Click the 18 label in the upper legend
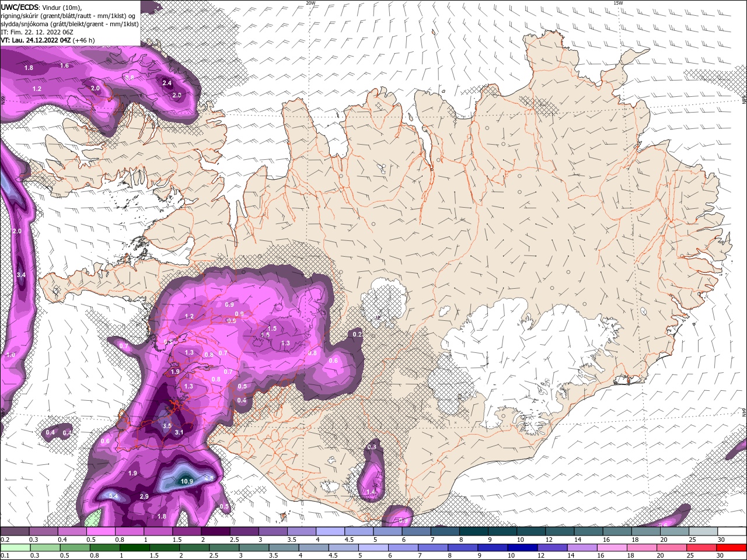Viewport: 747px width, 560px height. (x=635, y=540)
